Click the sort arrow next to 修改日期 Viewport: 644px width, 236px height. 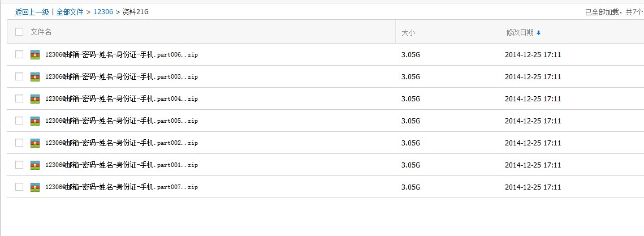[538, 33]
